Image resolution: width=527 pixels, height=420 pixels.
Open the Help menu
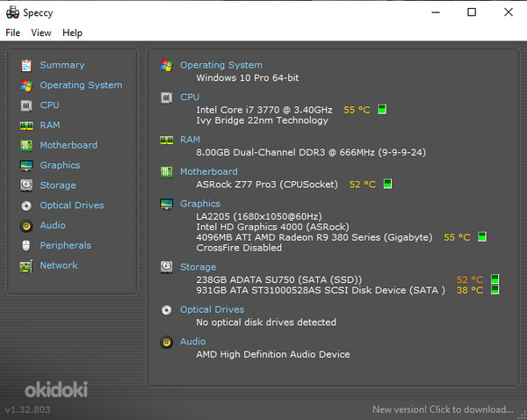click(72, 33)
